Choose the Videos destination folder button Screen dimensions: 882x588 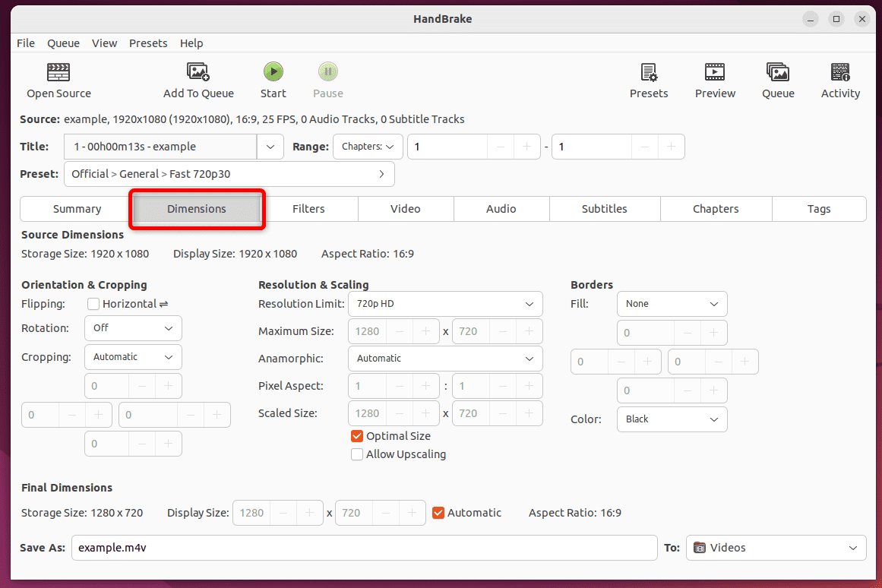(x=776, y=548)
